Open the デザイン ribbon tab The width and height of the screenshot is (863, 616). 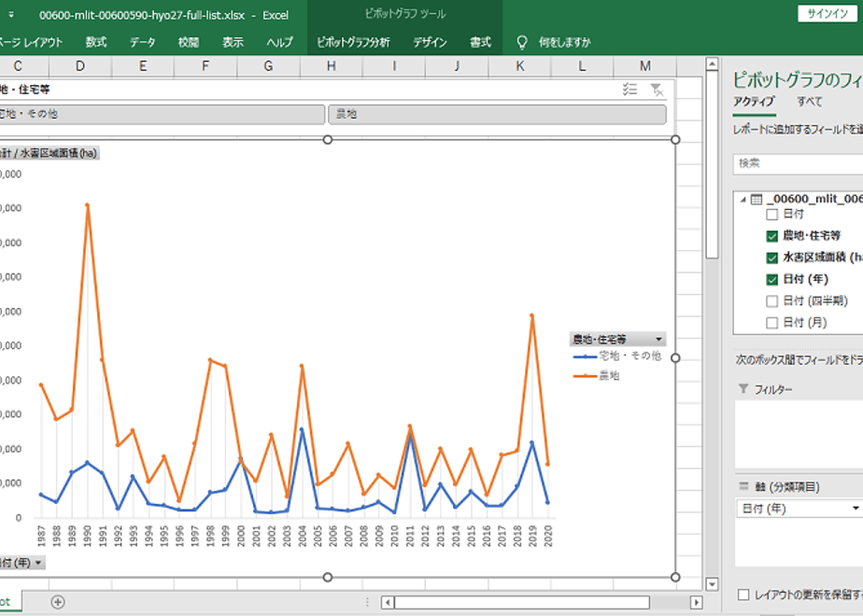tap(430, 42)
